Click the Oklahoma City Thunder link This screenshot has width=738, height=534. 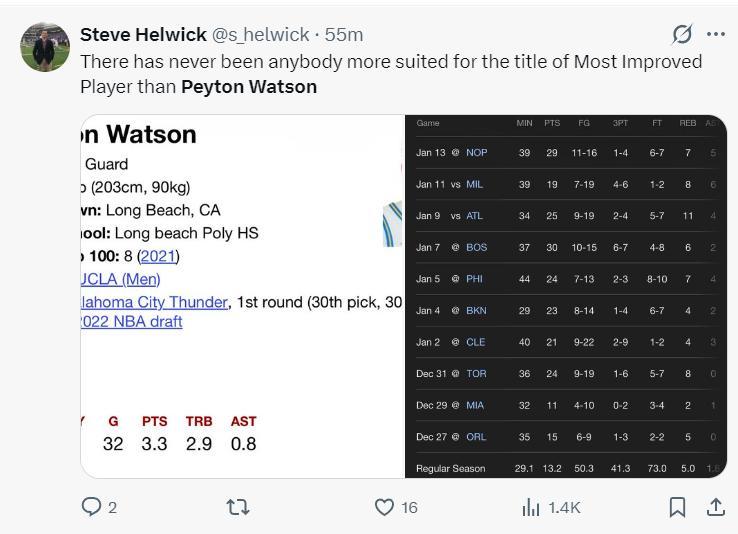pyautogui.click(x=154, y=302)
